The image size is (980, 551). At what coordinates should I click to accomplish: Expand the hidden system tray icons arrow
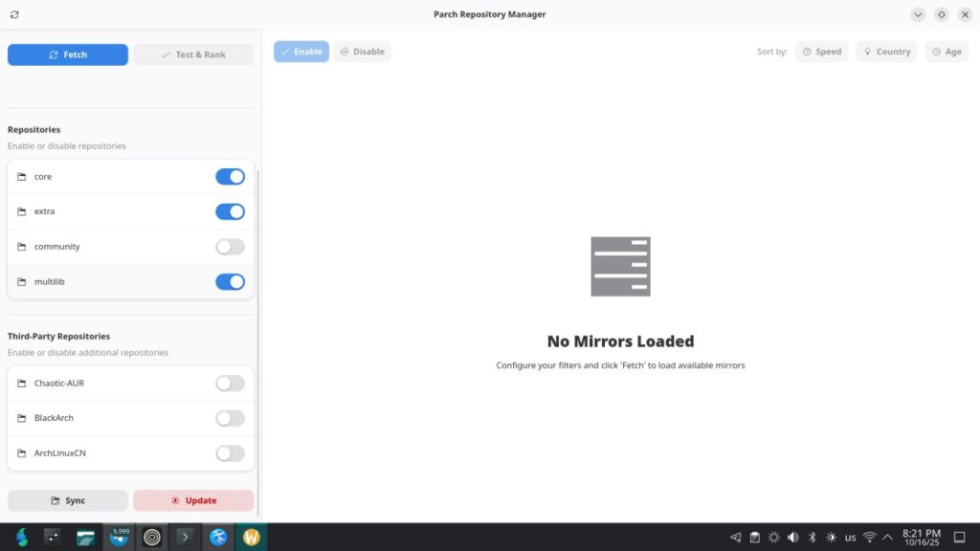887,538
